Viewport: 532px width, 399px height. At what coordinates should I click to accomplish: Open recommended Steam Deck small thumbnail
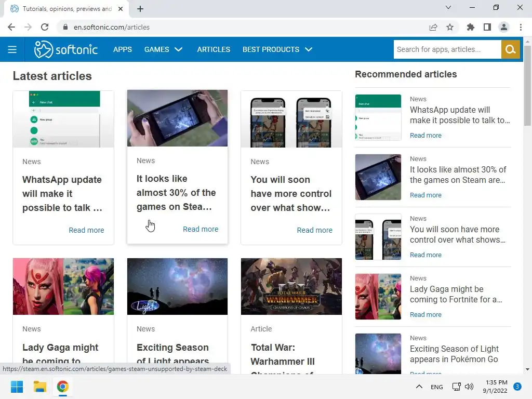(x=378, y=177)
